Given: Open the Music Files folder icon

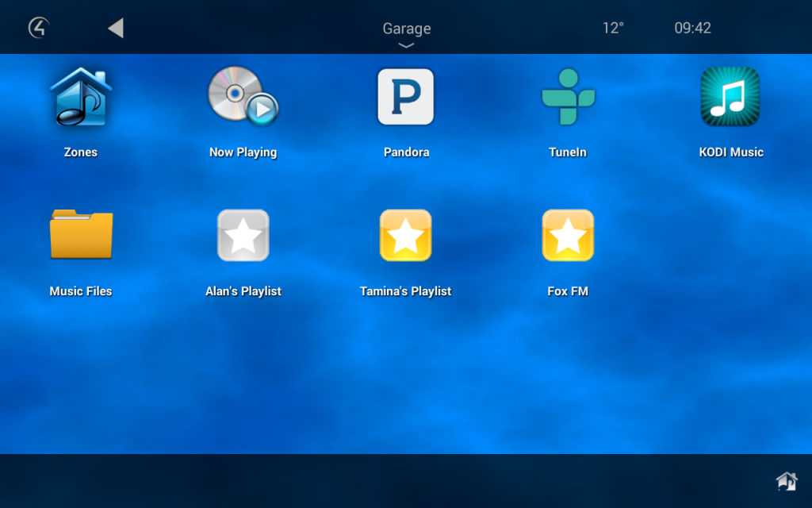Looking at the screenshot, I should (x=81, y=234).
